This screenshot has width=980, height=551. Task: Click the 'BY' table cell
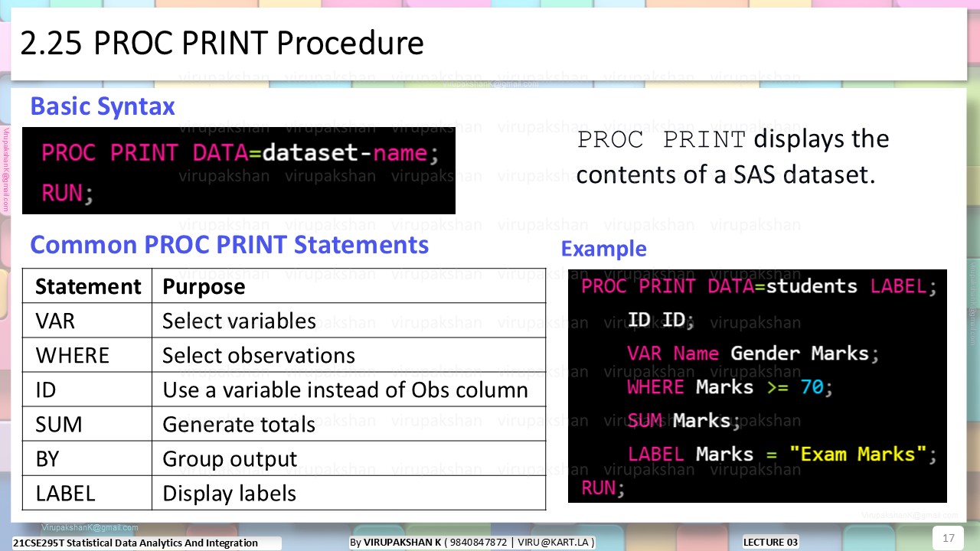(87, 458)
